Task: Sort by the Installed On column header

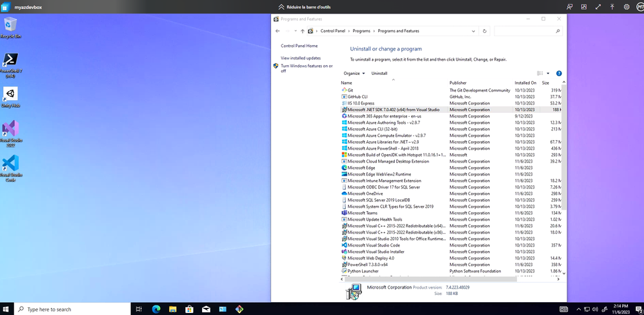Action: pyautogui.click(x=526, y=83)
